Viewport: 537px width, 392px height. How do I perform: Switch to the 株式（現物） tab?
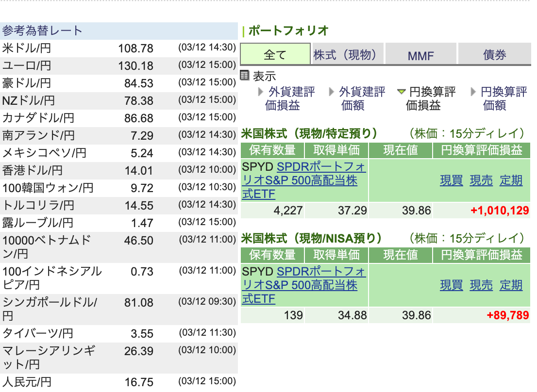348,54
